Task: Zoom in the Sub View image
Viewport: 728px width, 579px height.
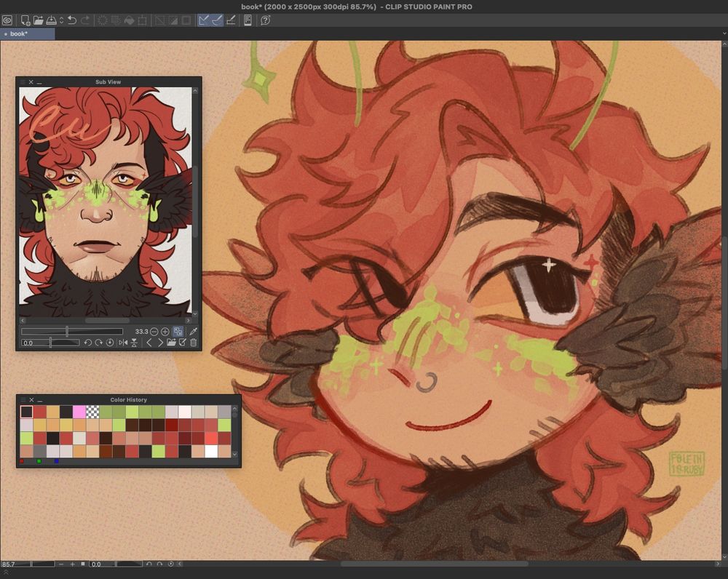Action: coord(165,332)
